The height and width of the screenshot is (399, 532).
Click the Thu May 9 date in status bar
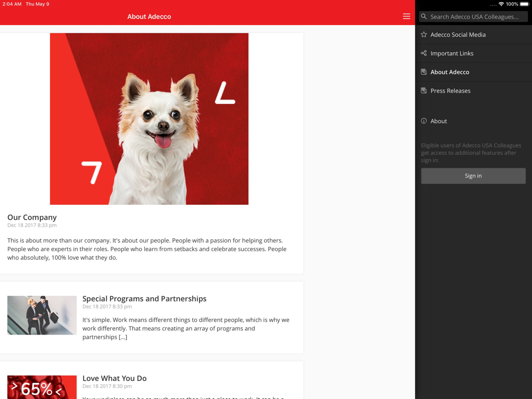tap(37, 4)
